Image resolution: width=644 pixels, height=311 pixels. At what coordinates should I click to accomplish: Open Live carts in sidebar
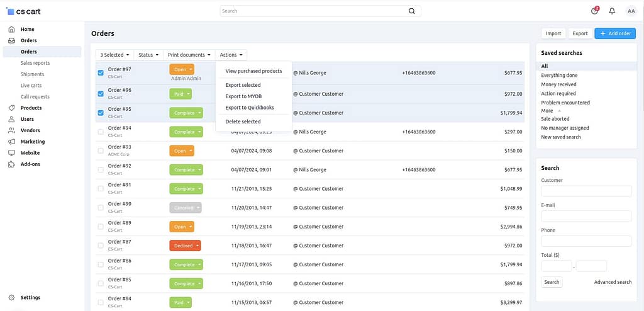pyautogui.click(x=31, y=86)
